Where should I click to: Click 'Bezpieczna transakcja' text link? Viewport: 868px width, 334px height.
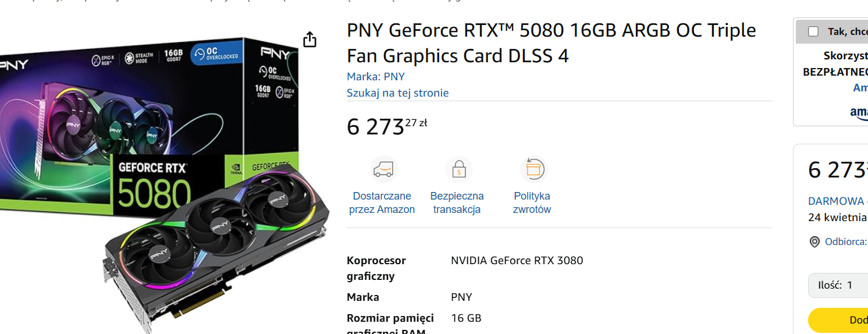coord(457,202)
